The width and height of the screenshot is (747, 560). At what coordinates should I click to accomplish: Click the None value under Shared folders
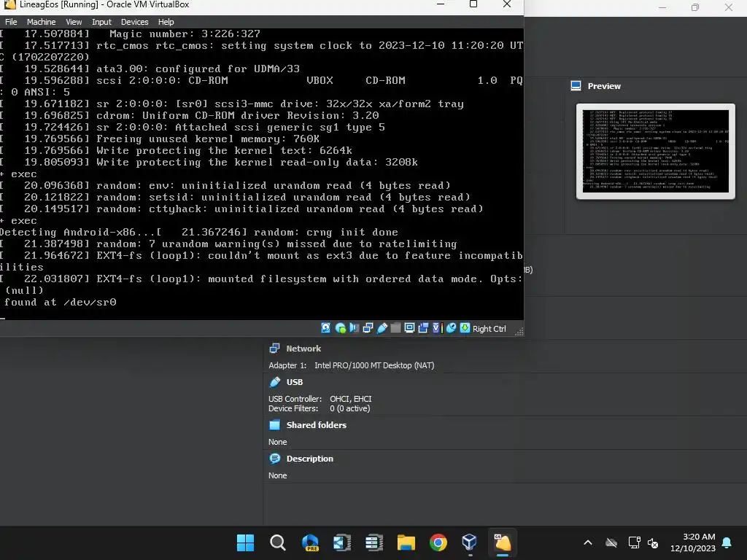(x=278, y=442)
